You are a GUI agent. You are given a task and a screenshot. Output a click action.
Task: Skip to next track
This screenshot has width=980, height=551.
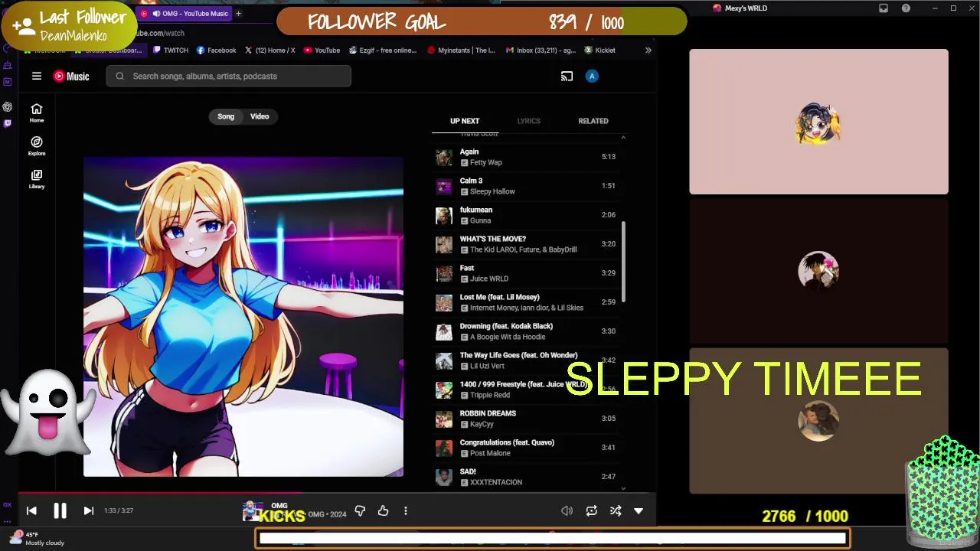(88, 510)
